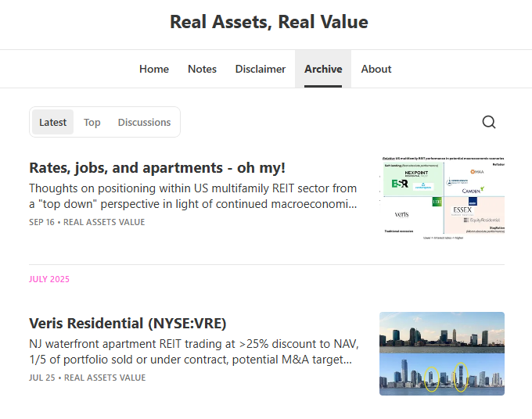The width and height of the screenshot is (532, 419).
Task: Open the Home tab
Action: coord(154,69)
